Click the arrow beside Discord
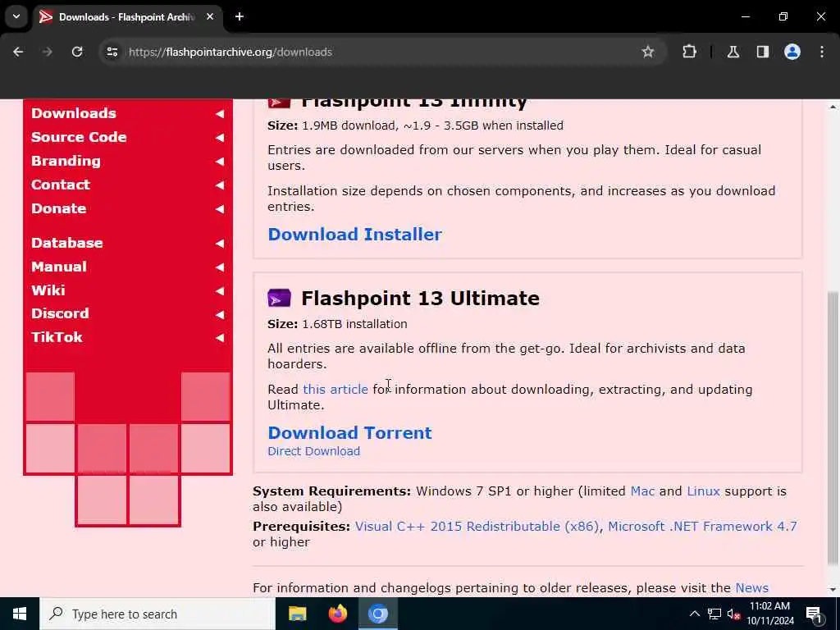The image size is (840, 630). pos(220,314)
